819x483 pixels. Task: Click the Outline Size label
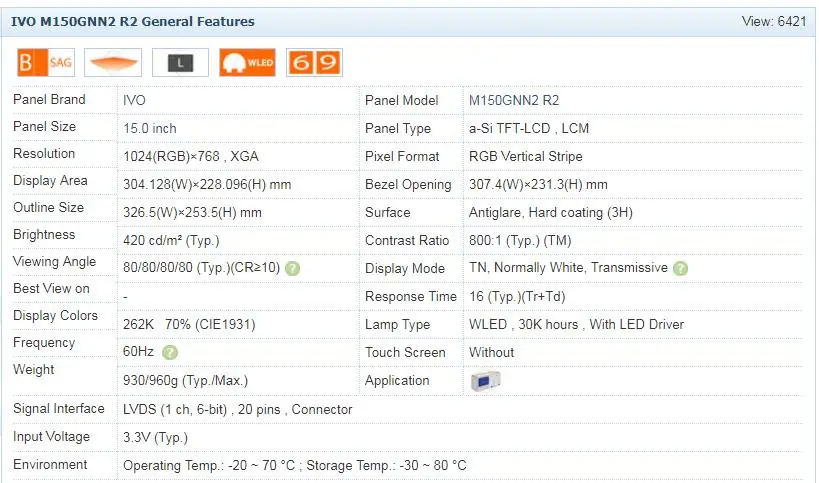[49, 208]
